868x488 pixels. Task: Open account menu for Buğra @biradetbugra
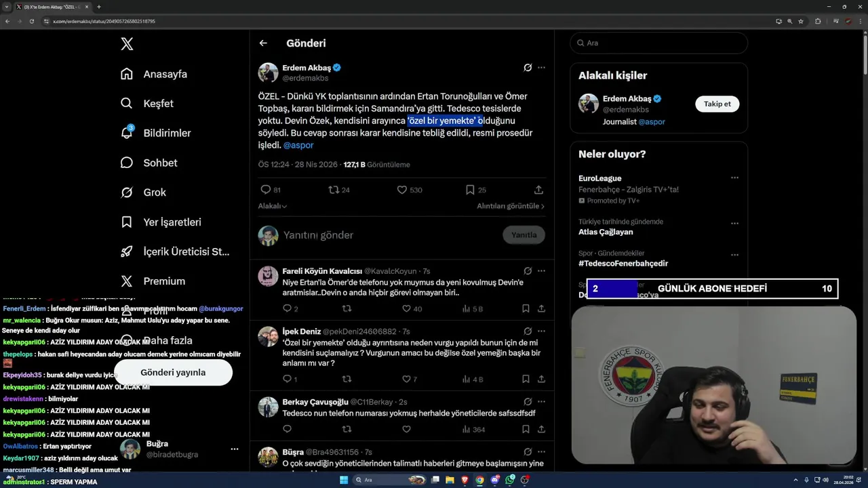(x=235, y=449)
